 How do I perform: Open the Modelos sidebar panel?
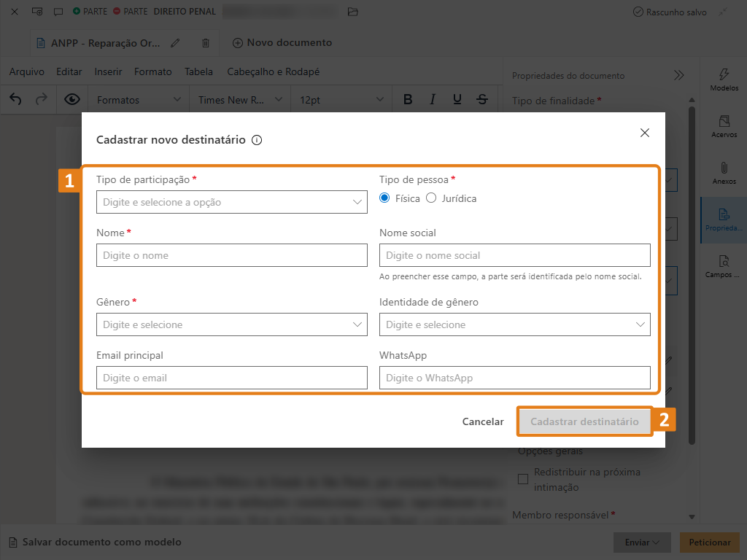tap(724, 79)
